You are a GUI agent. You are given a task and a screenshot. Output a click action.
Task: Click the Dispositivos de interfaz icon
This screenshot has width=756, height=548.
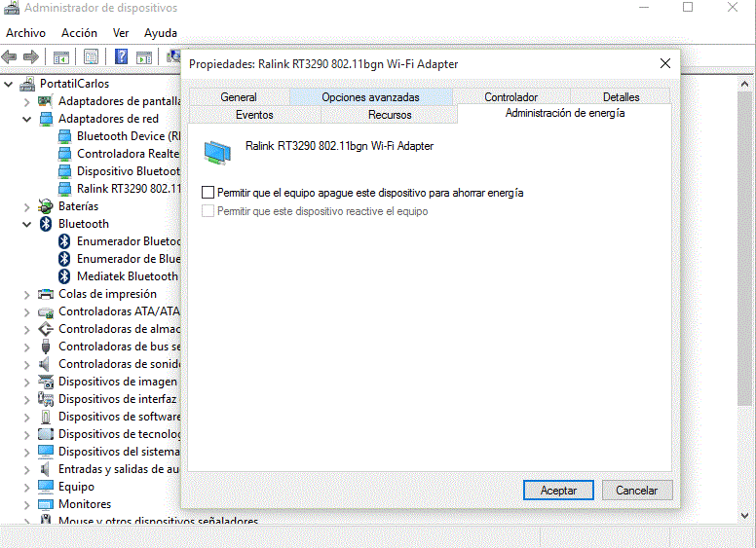[x=46, y=399]
